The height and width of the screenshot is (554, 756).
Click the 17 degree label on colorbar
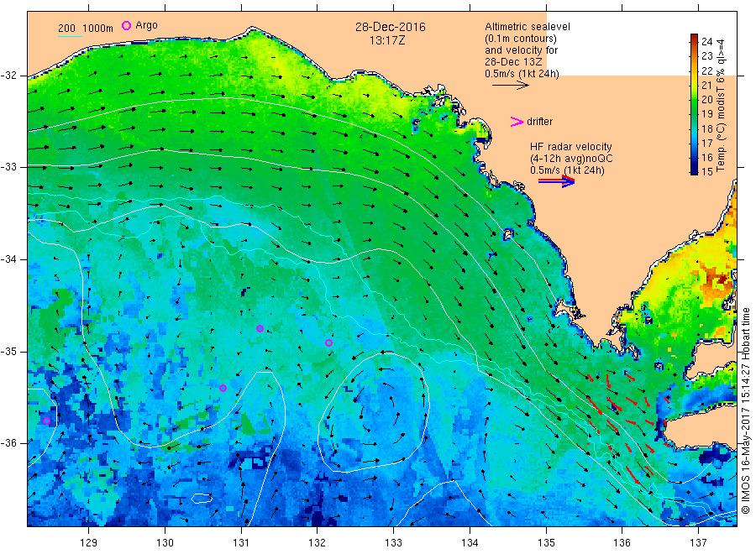(x=706, y=143)
